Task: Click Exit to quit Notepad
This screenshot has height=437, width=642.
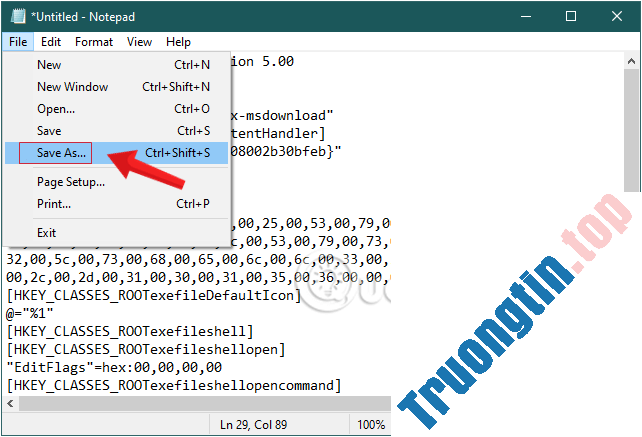Action: point(47,233)
